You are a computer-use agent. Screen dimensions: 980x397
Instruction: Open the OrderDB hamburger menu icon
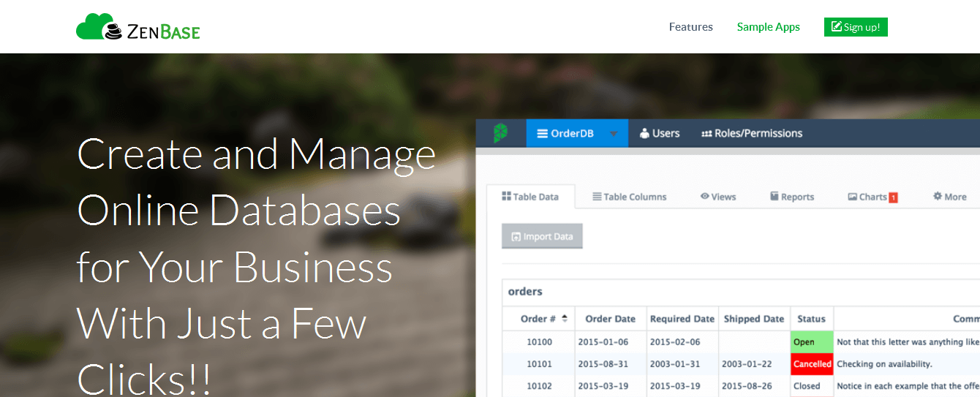click(542, 133)
